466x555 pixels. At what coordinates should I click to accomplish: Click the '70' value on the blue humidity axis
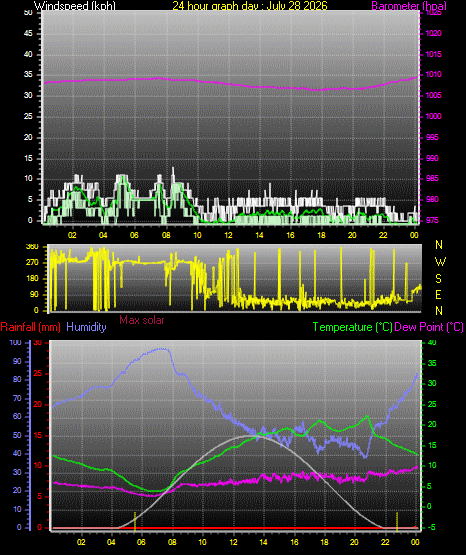coord(17,398)
